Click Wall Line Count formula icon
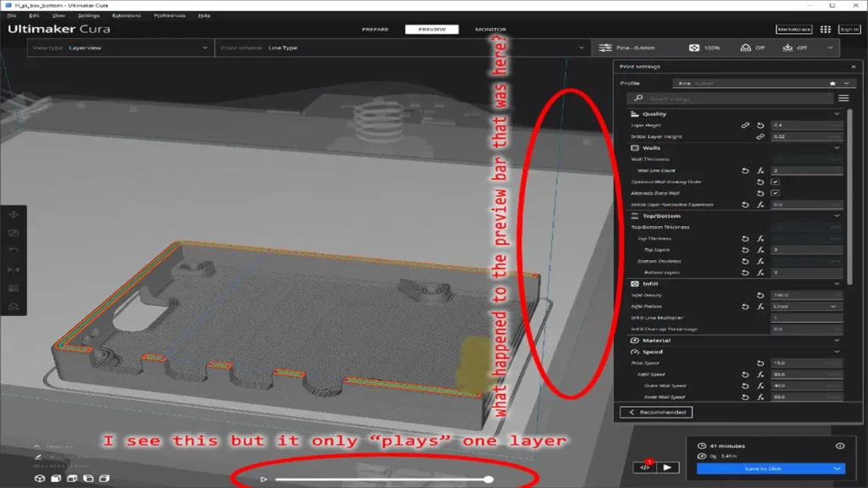 coord(760,171)
